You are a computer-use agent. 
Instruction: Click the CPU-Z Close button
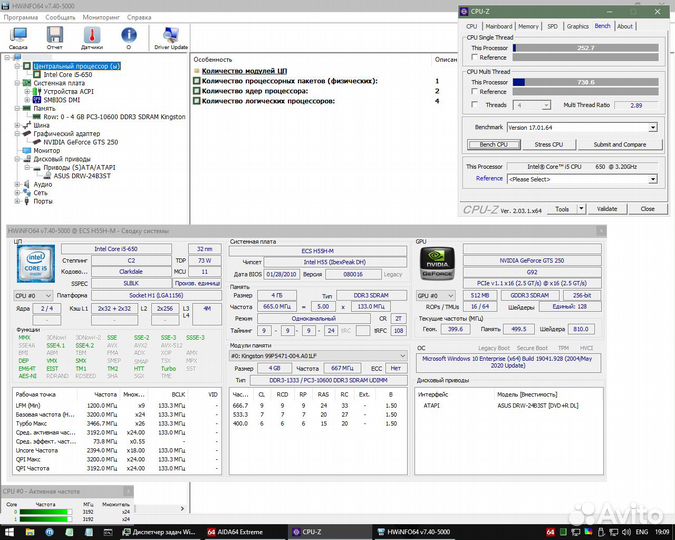[x=647, y=209]
